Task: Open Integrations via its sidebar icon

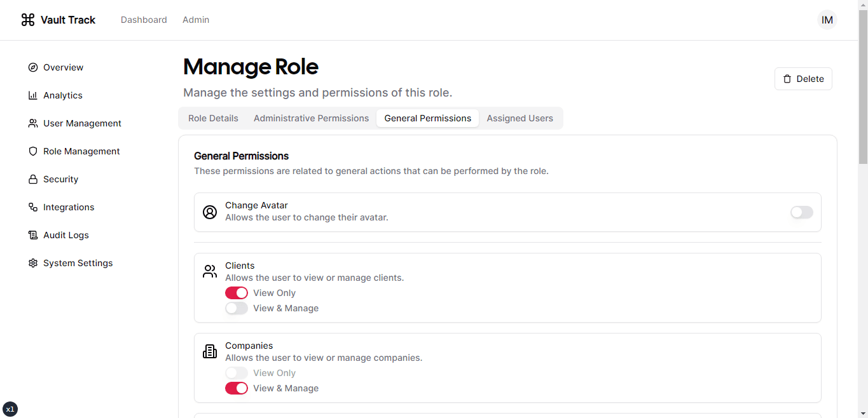Action: (33, 207)
